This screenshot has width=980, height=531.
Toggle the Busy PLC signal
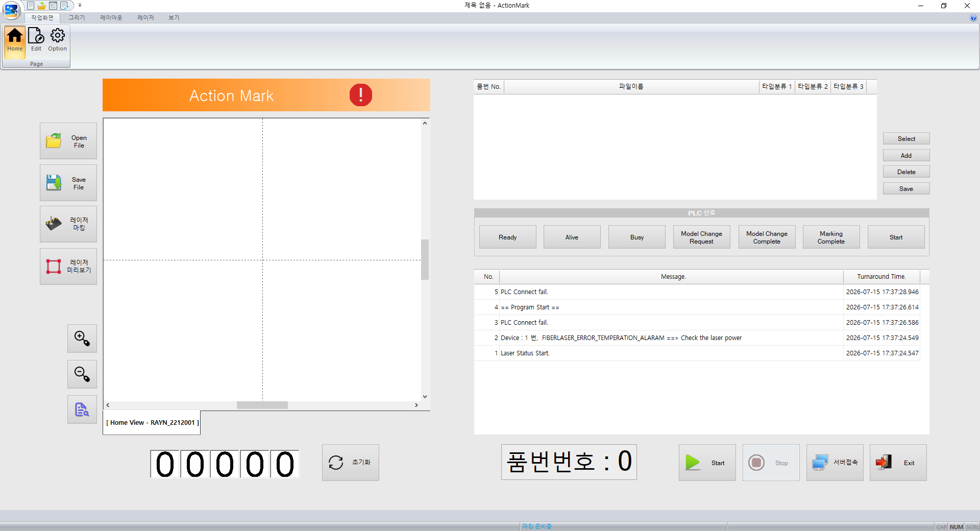point(637,237)
